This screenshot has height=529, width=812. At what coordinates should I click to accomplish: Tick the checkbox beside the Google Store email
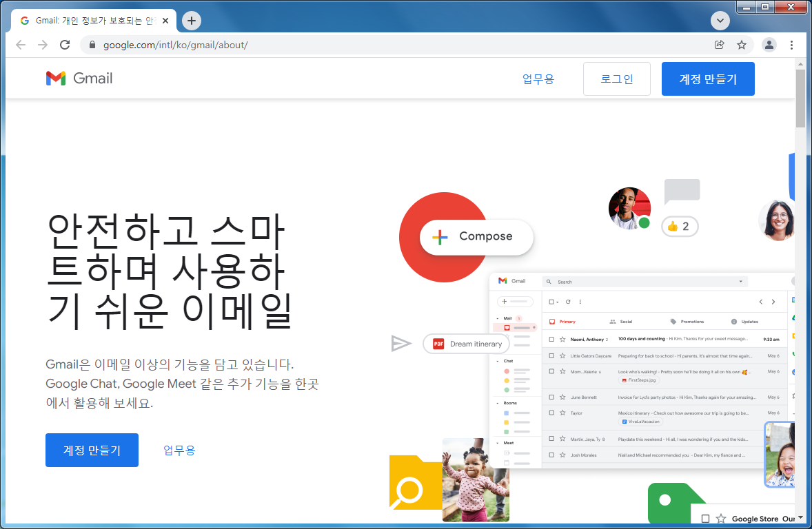[x=705, y=519]
